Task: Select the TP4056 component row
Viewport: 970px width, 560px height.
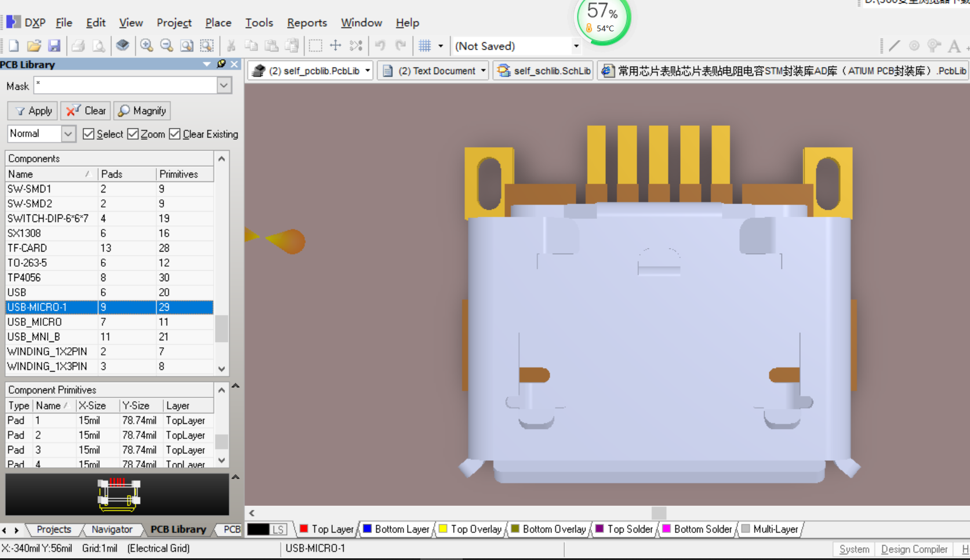Action: coord(110,278)
